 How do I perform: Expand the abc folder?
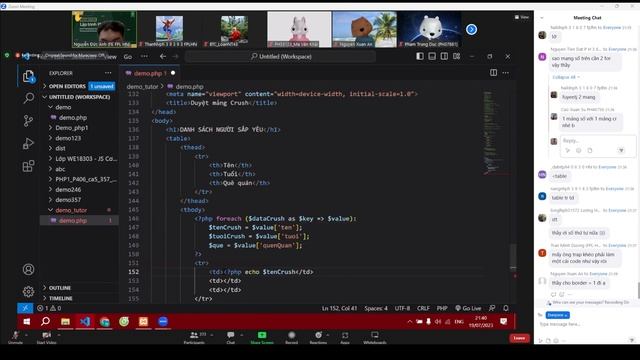coord(60,169)
